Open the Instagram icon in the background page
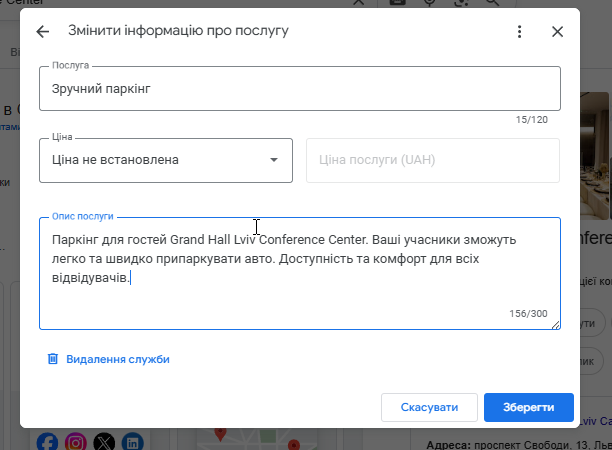 coord(76,442)
